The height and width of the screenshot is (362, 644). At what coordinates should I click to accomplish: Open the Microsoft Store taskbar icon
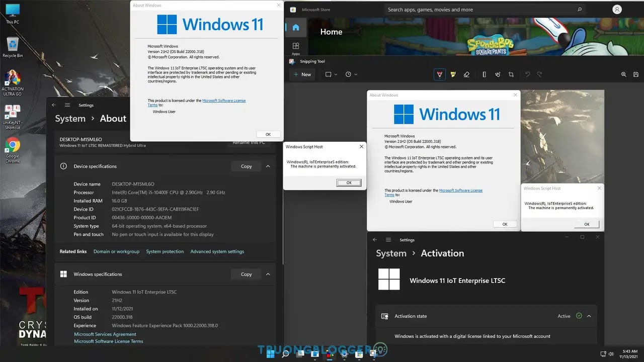pos(359,354)
